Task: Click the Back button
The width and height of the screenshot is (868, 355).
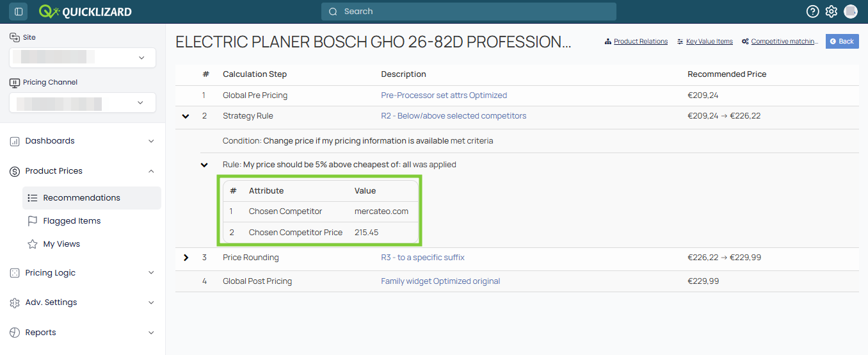Action: [x=842, y=42]
